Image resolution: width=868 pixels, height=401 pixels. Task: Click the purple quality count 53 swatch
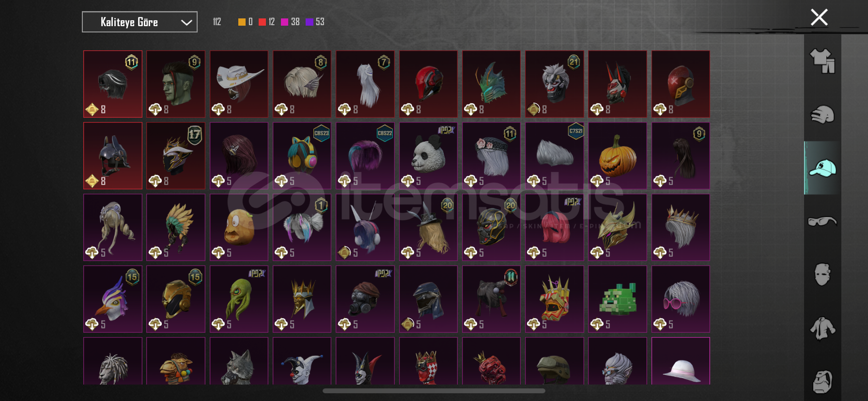coord(310,22)
